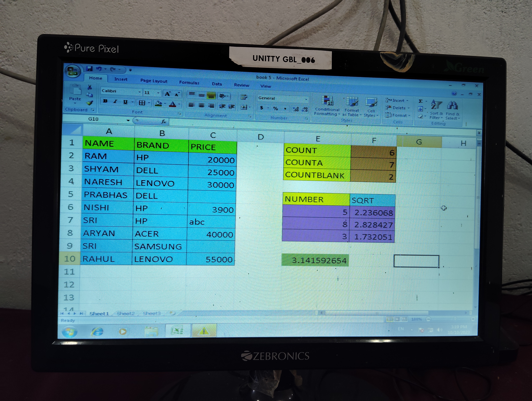
Task: Click the Insert Function fx button
Action: [x=164, y=122]
